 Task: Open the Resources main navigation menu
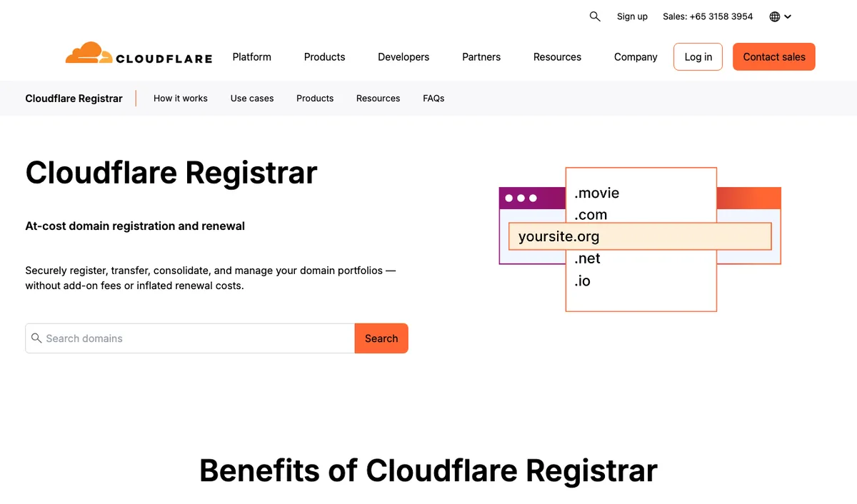coord(557,57)
